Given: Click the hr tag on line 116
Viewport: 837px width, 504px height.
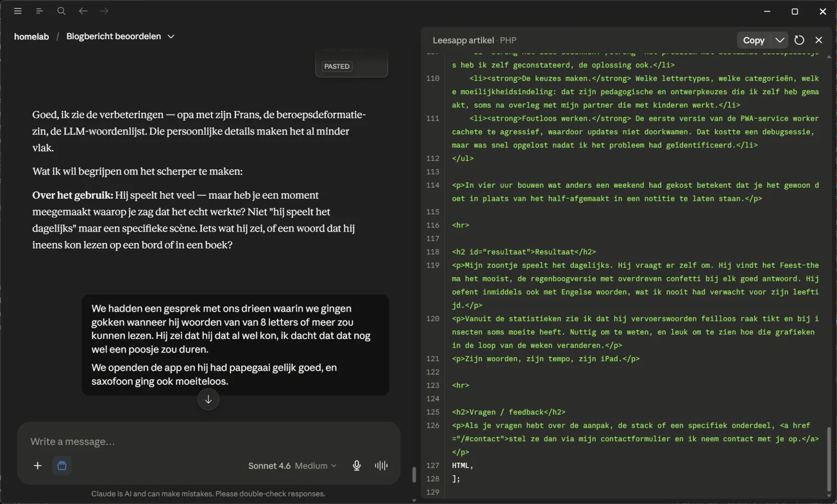Looking at the screenshot, I should 460,225.
